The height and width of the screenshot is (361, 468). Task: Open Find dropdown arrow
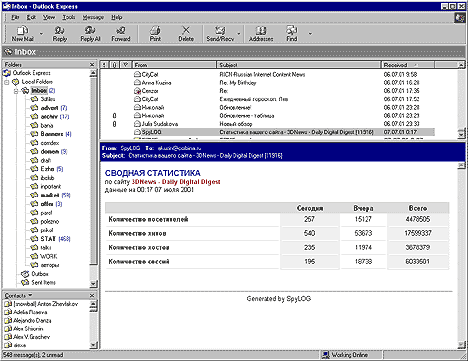pos(310,34)
